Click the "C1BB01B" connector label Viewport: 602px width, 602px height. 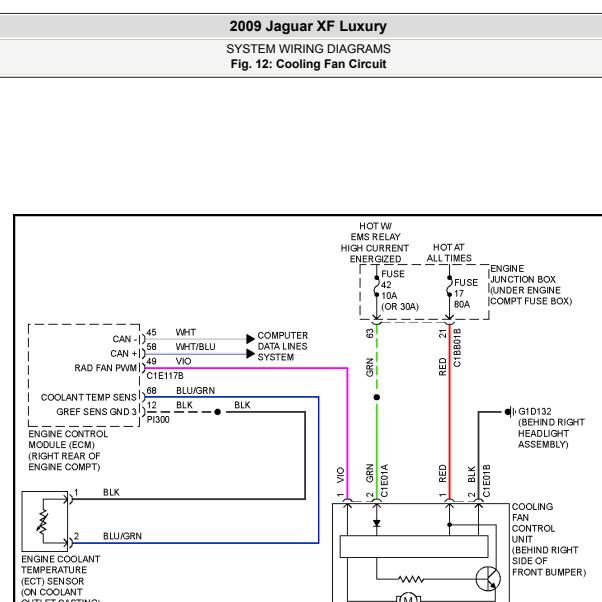pos(457,347)
